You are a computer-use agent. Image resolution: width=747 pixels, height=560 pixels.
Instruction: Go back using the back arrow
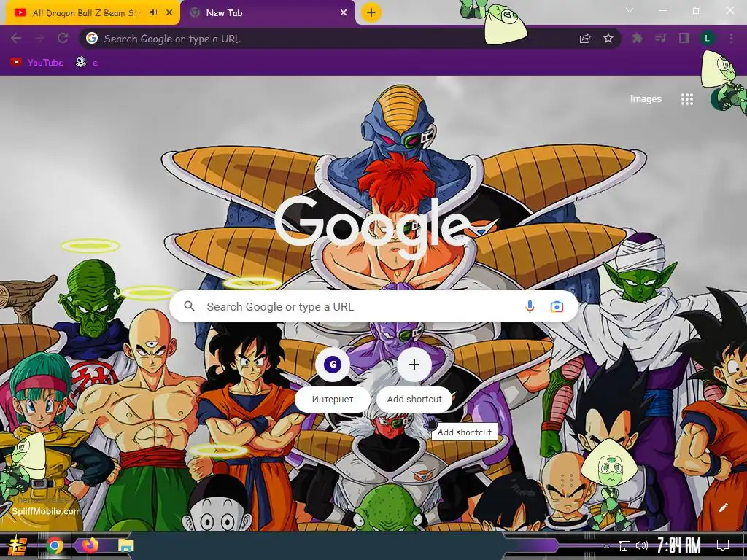pos(16,39)
